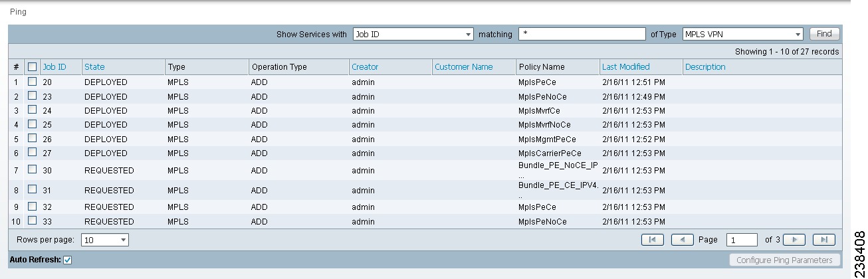Sort the table by Job ID column
The width and height of the screenshot is (868, 279).
click(54, 67)
